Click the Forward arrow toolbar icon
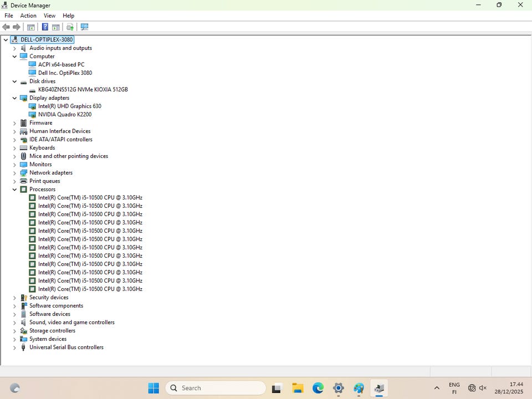Screen dimensions: 532x399 [16, 27]
